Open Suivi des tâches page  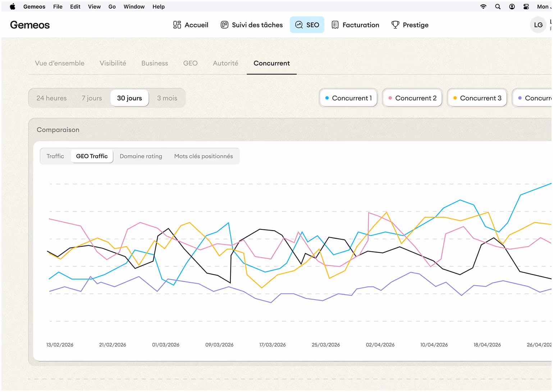pos(252,25)
